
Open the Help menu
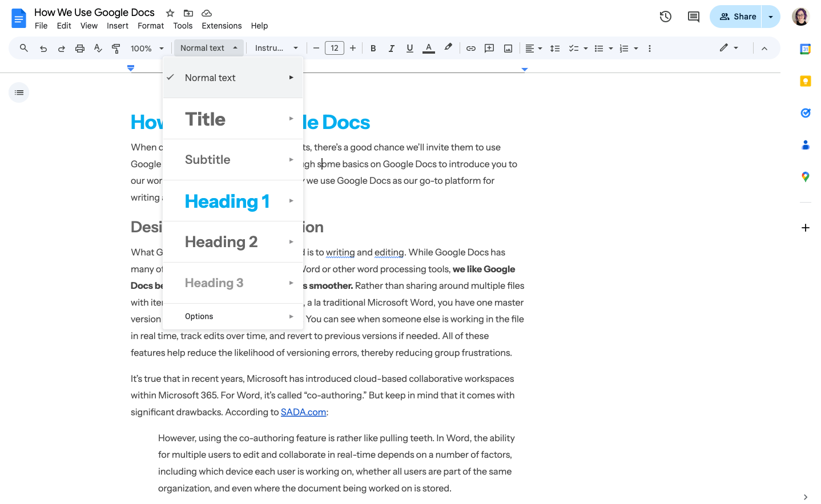[x=259, y=26]
